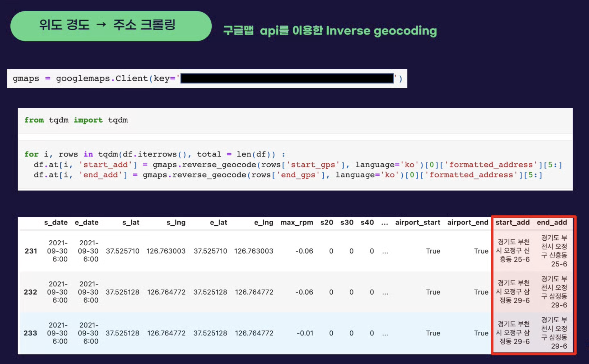
Task: Select the airport_start column header
Action: (417, 223)
